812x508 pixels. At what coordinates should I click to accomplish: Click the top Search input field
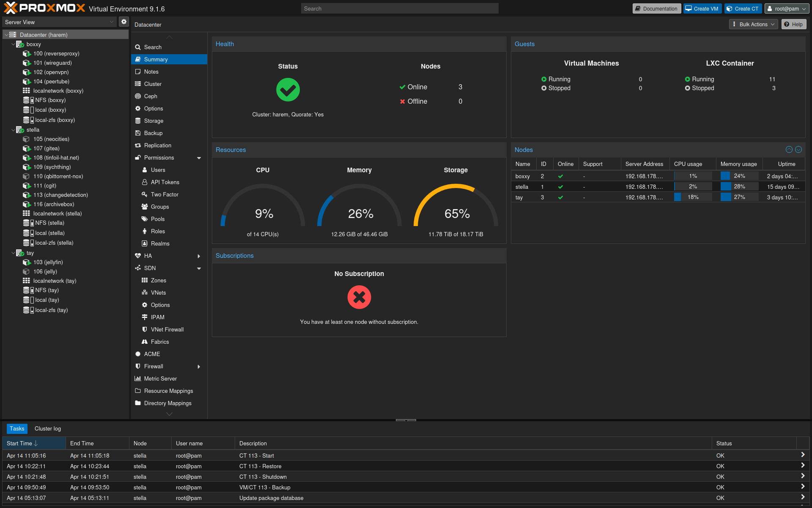tap(399, 8)
